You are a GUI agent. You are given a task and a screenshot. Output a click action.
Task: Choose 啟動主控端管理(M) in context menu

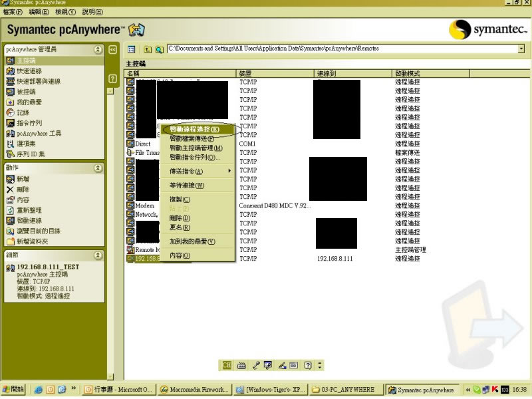coord(197,148)
